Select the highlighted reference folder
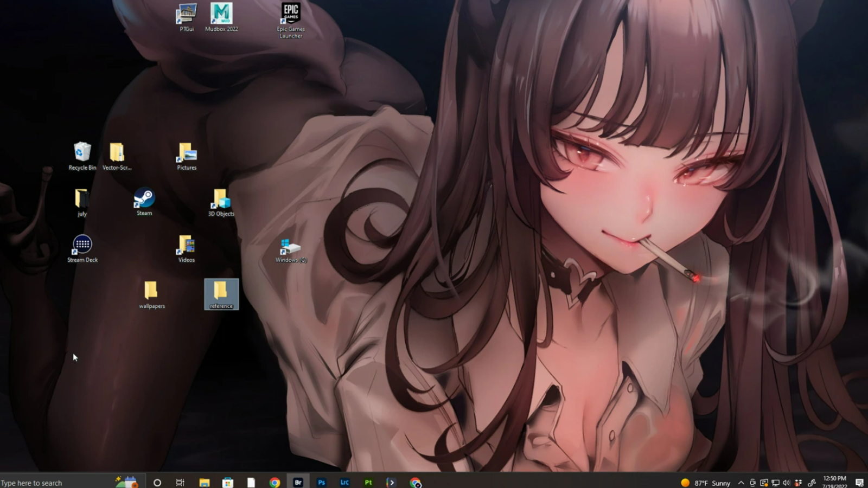This screenshot has width=868, height=488. click(221, 294)
